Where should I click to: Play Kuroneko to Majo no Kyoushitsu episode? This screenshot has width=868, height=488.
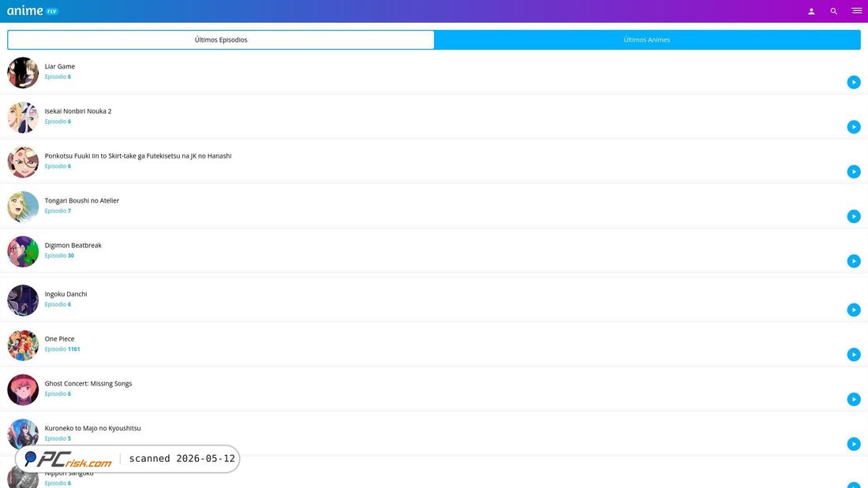click(x=854, y=445)
